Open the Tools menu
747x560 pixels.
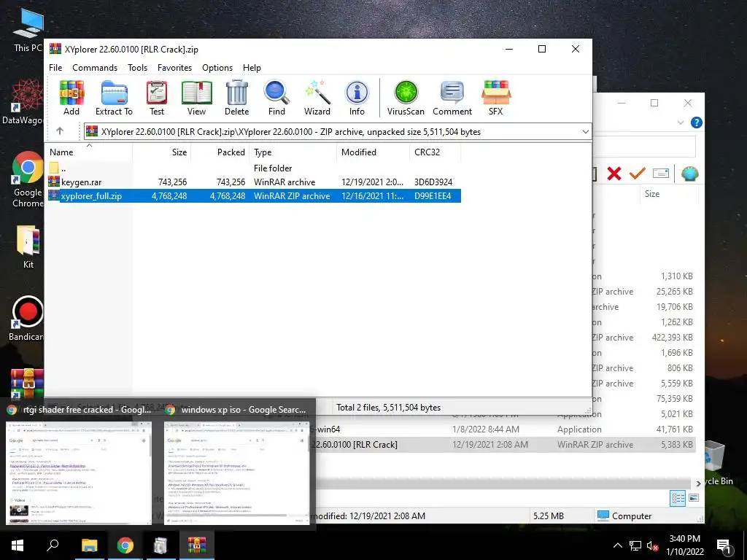click(x=137, y=68)
